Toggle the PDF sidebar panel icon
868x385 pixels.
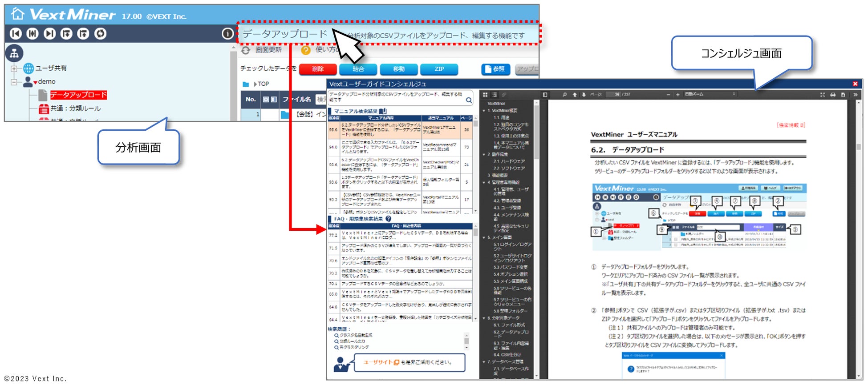point(545,95)
